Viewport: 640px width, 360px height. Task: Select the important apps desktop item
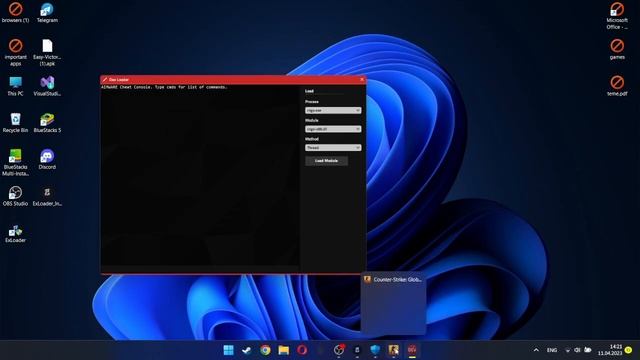[16, 53]
